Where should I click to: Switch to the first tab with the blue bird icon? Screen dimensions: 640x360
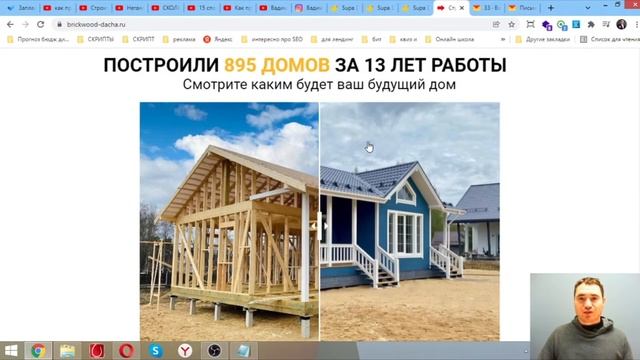[21, 8]
